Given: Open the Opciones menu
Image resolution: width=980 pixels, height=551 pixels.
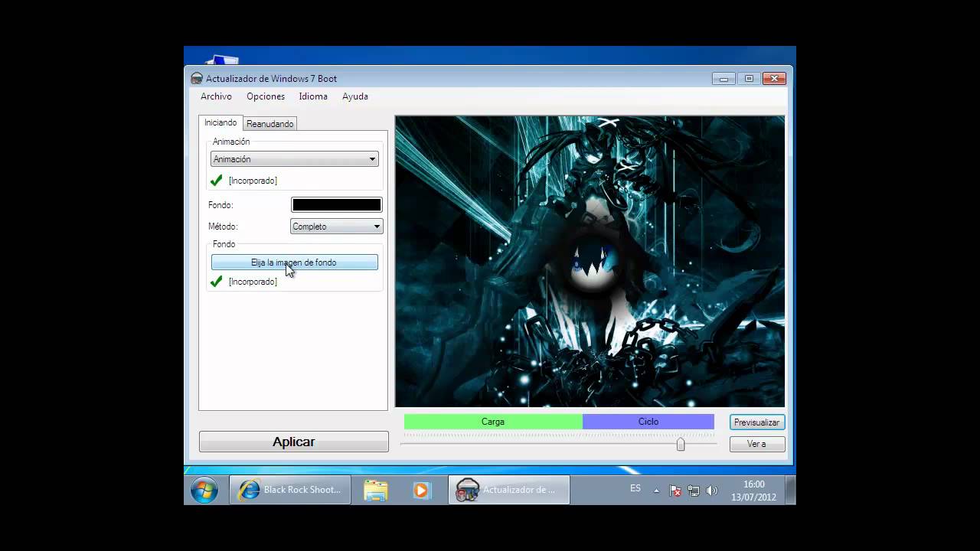Looking at the screenshot, I should pyautogui.click(x=266, y=96).
